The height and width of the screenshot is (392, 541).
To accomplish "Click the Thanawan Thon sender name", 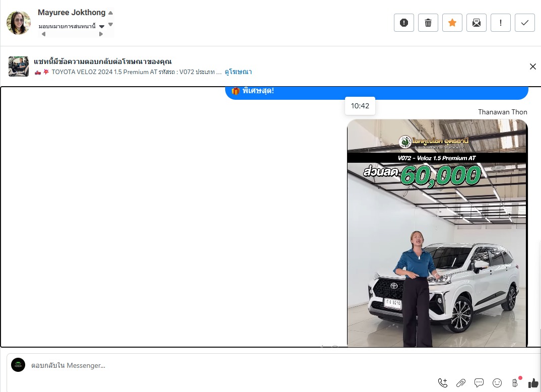I will 502,112.
